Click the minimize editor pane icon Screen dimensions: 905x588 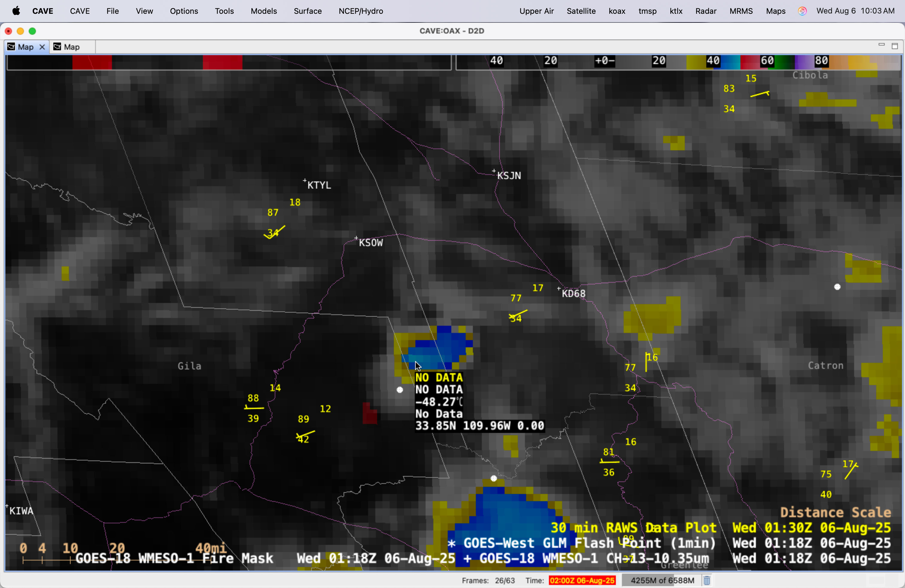pos(881,45)
